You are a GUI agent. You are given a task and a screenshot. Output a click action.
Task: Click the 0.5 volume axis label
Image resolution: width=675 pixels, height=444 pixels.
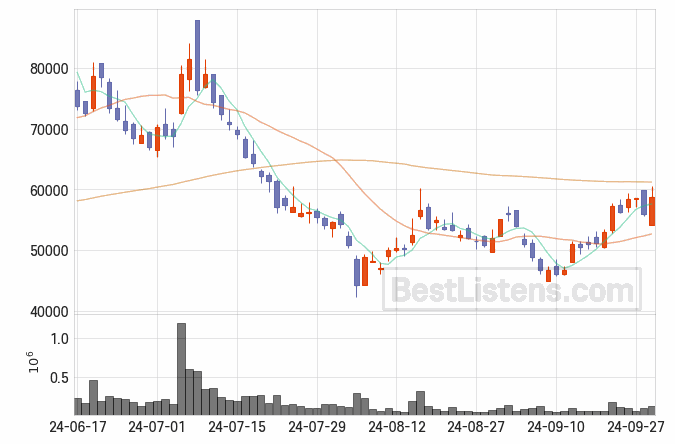pos(59,378)
